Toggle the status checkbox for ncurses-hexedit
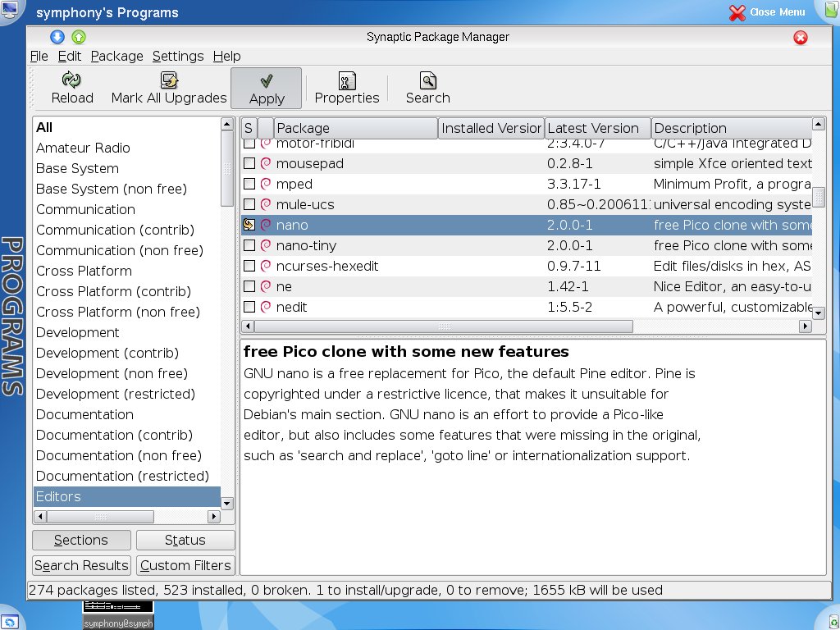The width and height of the screenshot is (840, 630). 249,266
